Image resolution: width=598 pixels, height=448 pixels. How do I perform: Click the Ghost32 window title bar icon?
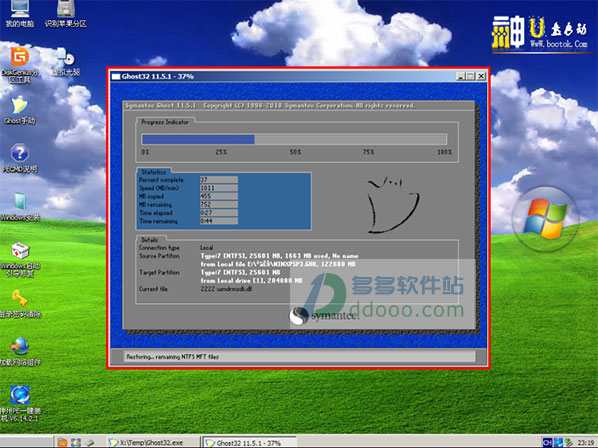click(116, 76)
